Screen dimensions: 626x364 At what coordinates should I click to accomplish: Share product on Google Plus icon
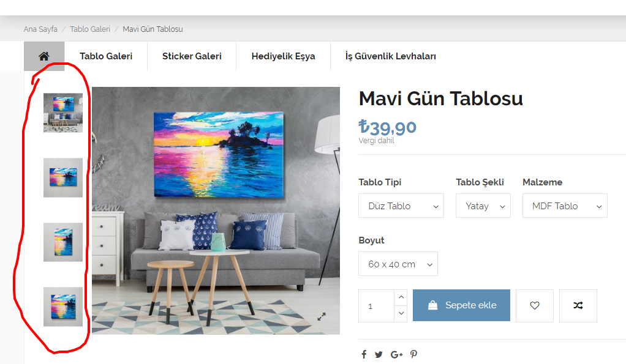[396, 354]
